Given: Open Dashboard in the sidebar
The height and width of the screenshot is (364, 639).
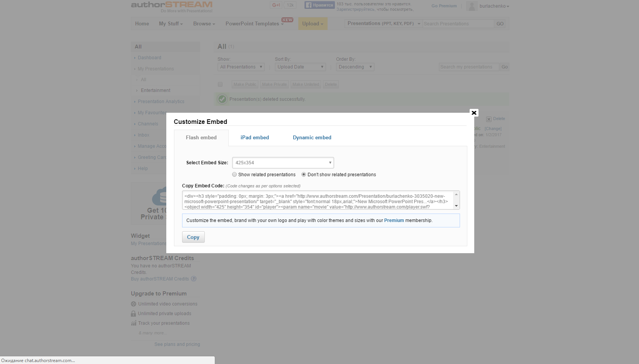Looking at the screenshot, I should 149,58.
